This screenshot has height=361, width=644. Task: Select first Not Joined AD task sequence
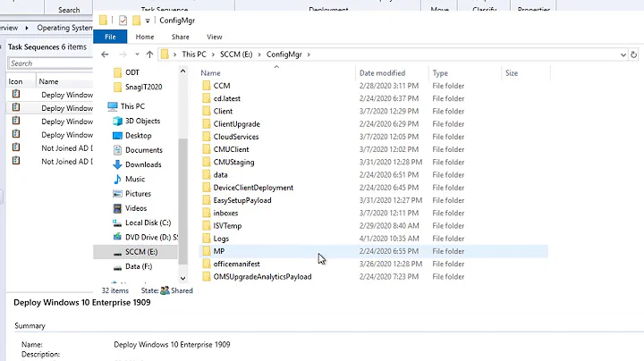(50, 148)
